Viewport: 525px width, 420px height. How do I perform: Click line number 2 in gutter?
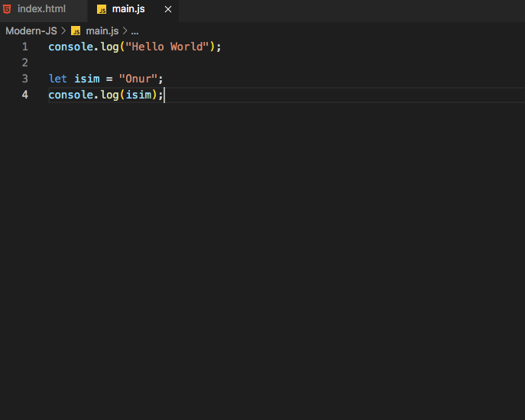coord(25,63)
